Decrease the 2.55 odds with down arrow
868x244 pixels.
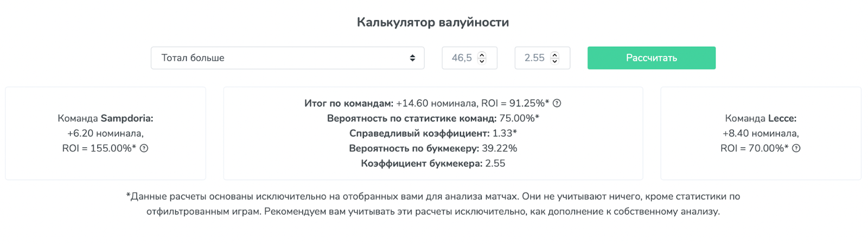click(554, 61)
